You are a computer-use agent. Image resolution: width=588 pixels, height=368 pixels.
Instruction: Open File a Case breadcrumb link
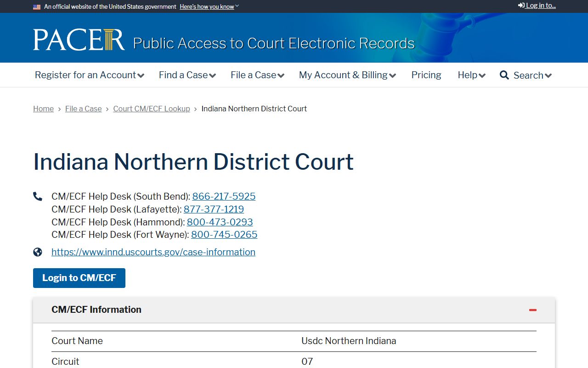(x=84, y=109)
